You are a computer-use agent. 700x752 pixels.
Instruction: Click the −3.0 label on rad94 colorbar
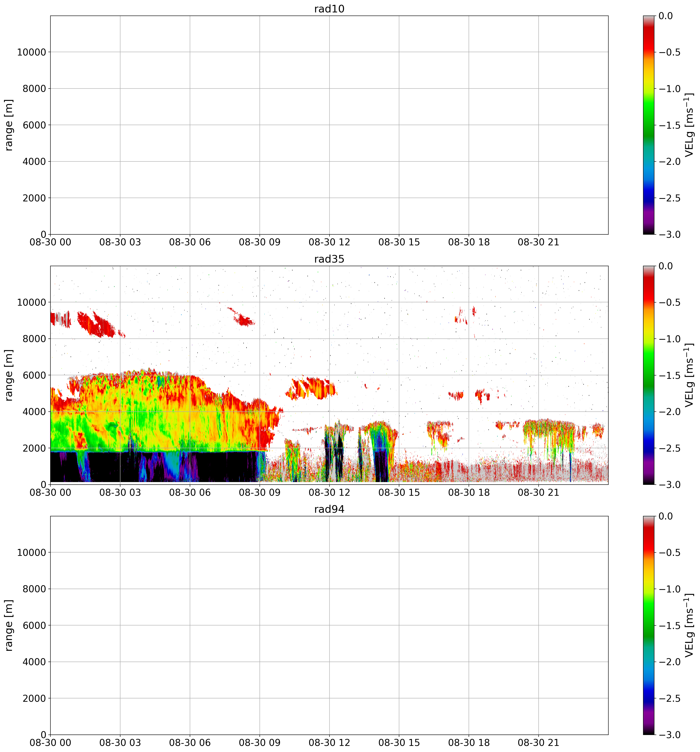(669, 735)
